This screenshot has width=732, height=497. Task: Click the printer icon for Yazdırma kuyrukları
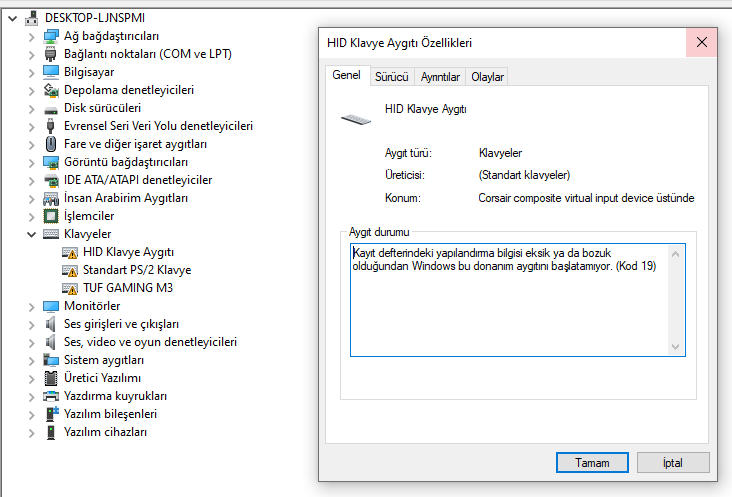coord(52,396)
